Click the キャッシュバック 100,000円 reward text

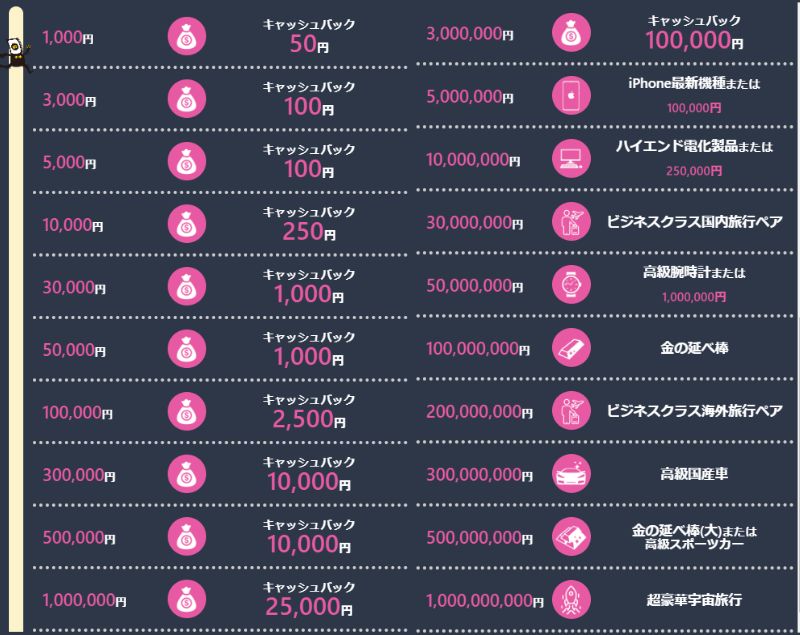point(694,34)
